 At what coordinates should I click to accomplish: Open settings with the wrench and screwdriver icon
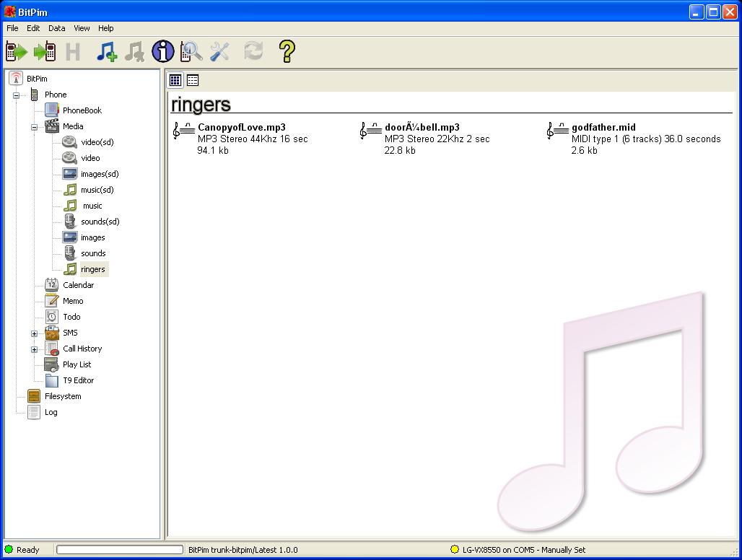[x=219, y=51]
